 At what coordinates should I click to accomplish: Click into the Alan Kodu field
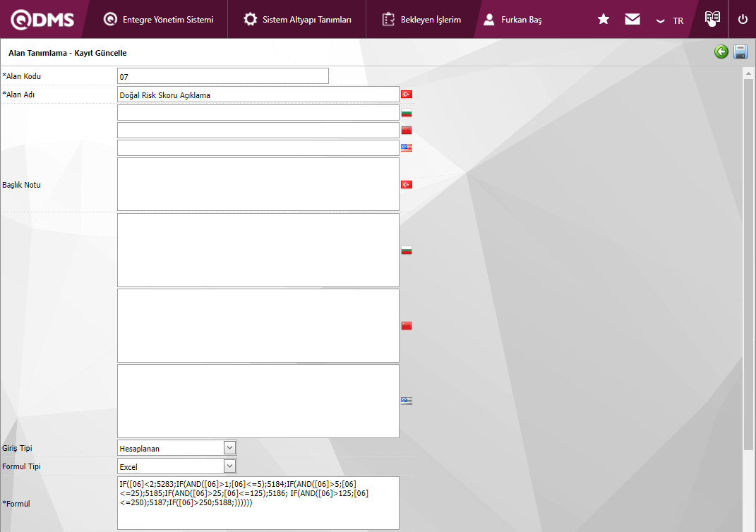222,76
